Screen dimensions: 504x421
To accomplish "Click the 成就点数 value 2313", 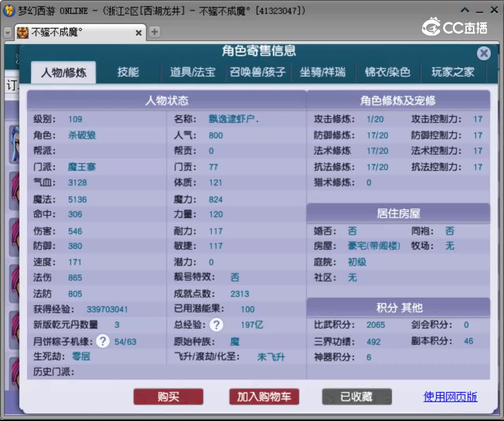I will (240, 294).
